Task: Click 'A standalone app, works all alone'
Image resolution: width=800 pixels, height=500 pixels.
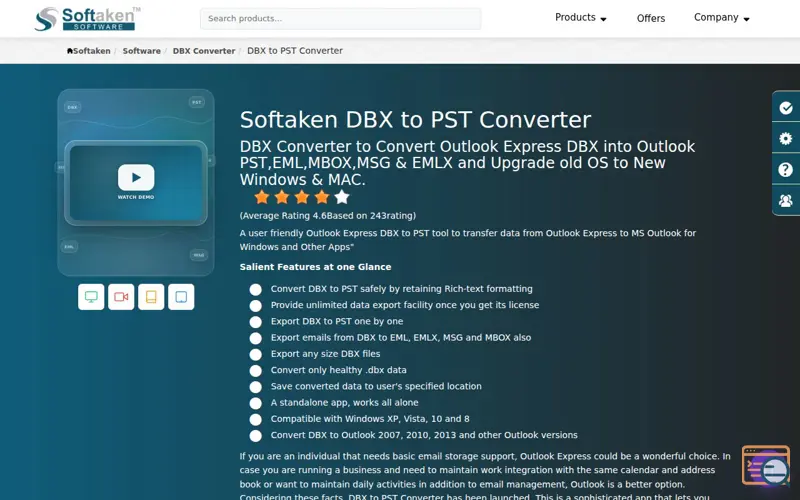Action: (344, 403)
